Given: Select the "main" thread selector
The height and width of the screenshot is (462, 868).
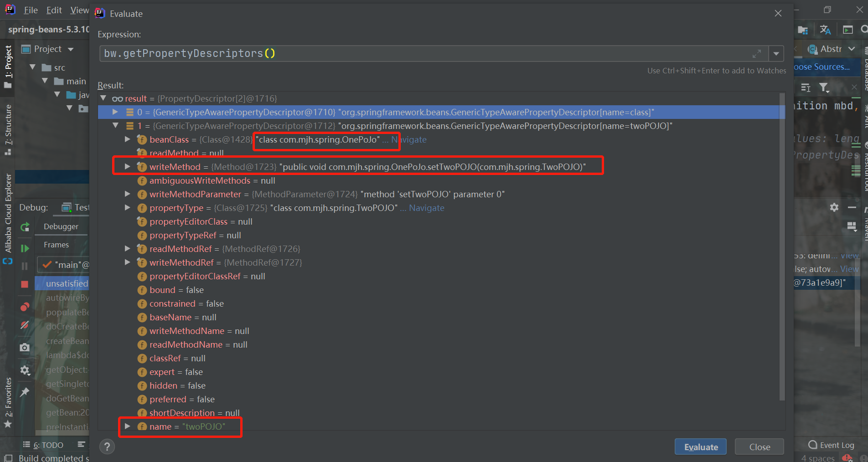Looking at the screenshot, I should [64, 265].
